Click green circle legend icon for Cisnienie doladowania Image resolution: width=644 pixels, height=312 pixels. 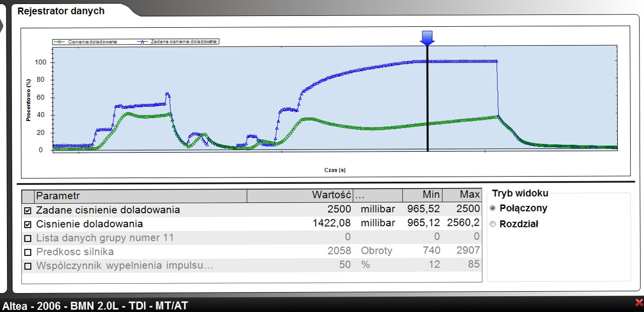(60, 42)
